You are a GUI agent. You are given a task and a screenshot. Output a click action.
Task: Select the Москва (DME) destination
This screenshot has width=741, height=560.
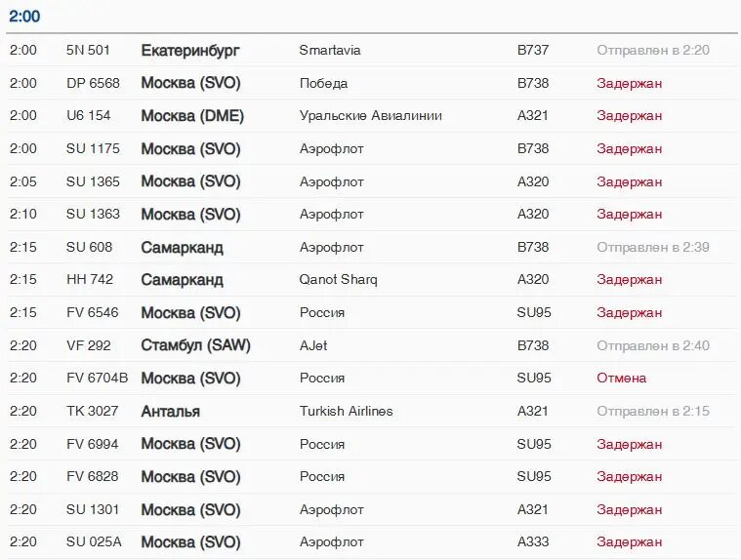click(192, 116)
